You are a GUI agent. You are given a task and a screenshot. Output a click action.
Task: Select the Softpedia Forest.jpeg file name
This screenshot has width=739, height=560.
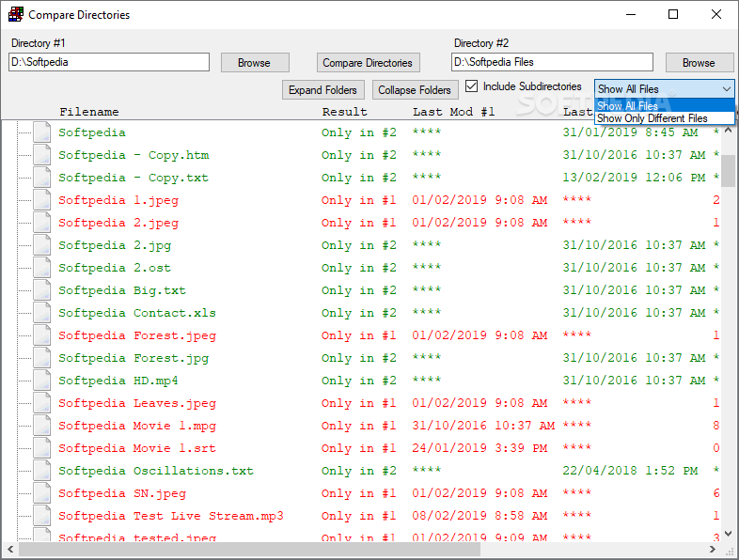click(137, 335)
